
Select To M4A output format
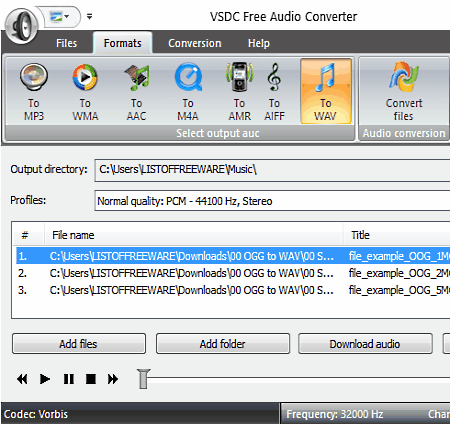pyautogui.click(x=188, y=92)
